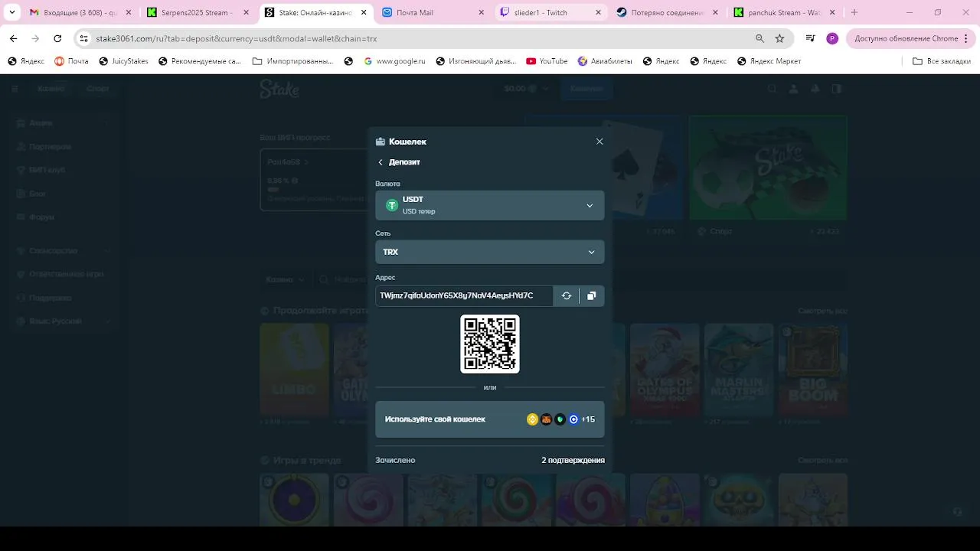The width and height of the screenshot is (980, 551).
Task: Open the media controls icon in Chrome
Action: [x=810, y=38]
